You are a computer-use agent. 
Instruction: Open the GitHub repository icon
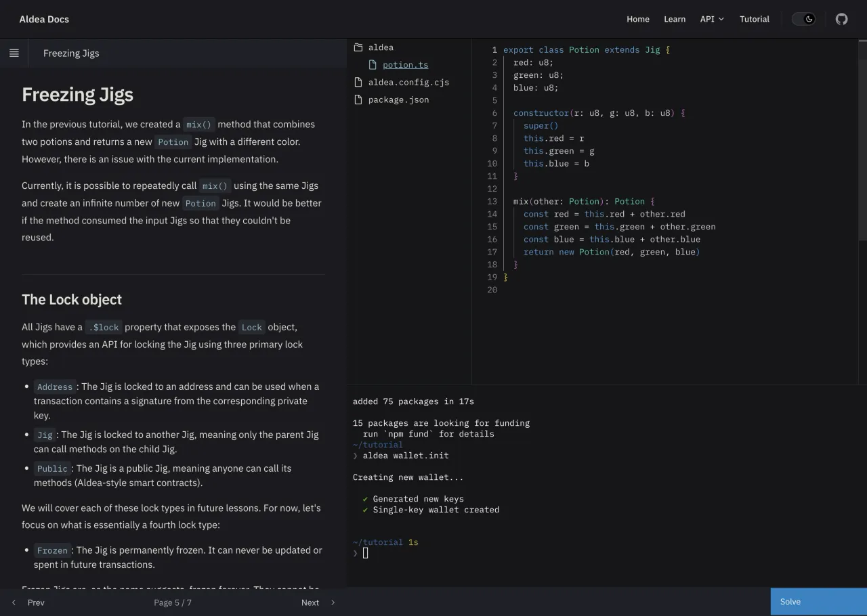(x=841, y=19)
